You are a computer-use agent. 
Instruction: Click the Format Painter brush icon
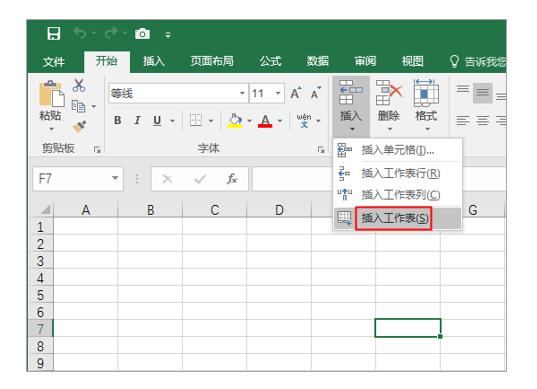click(x=79, y=126)
